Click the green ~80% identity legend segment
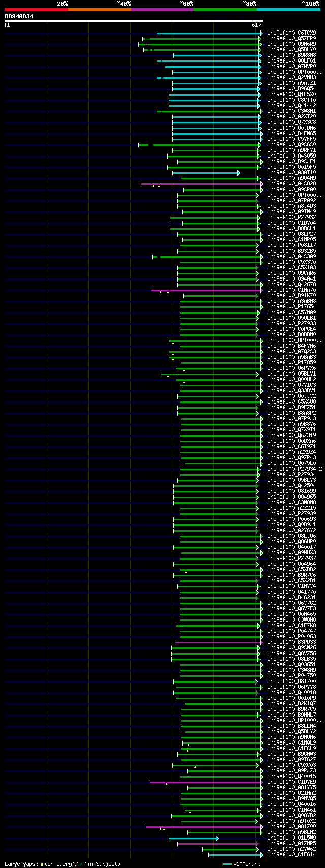Viewport: 325px width, 868px height. point(225,9)
